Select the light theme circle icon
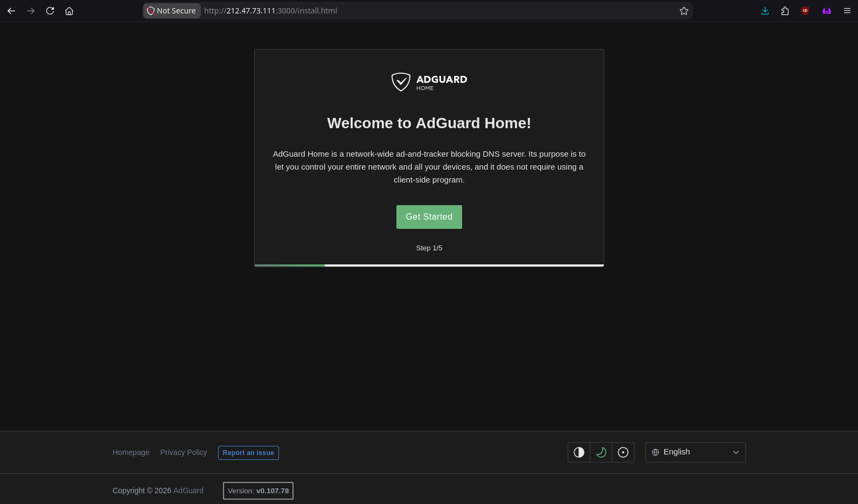This screenshot has width=858, height=504. tap(623, 452)
